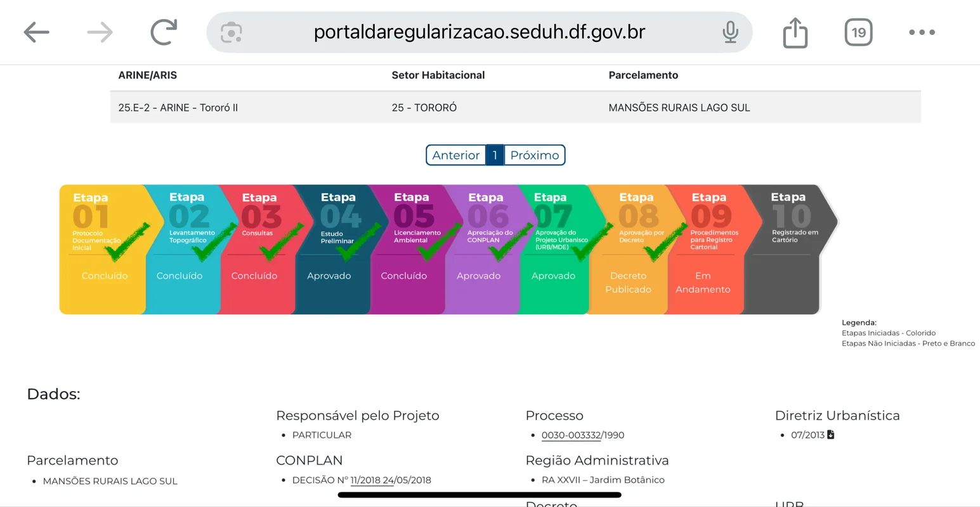Select Etapa 10 Registrado em Cartório
The image size is (980, 507).
[790, 250]
